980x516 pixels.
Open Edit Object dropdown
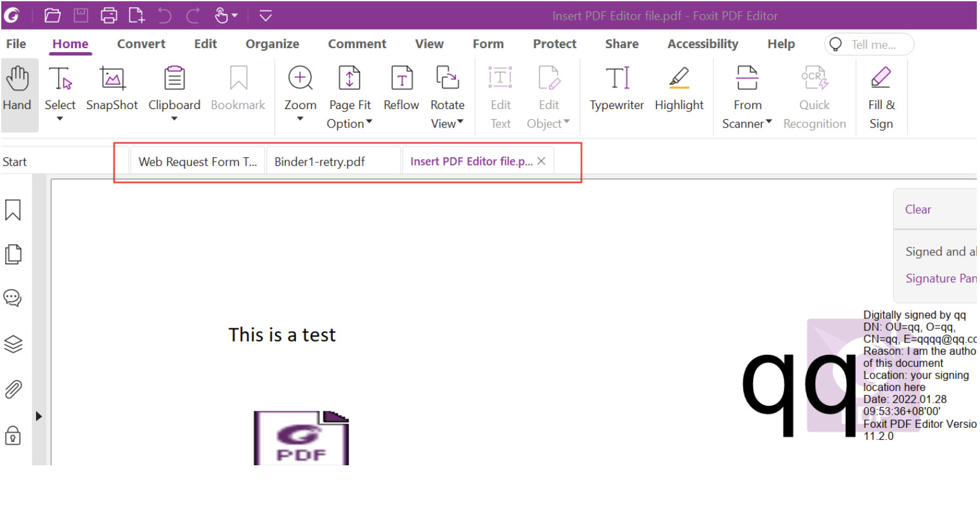[x=549, y=97]
